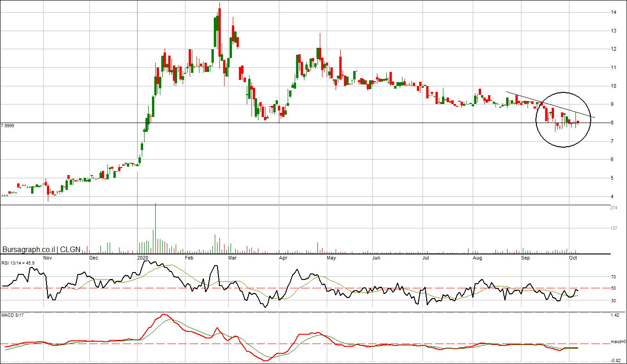Viewport: 627px width, 364px height.
Task: Select the Nov date axis label
Action: 47,257
